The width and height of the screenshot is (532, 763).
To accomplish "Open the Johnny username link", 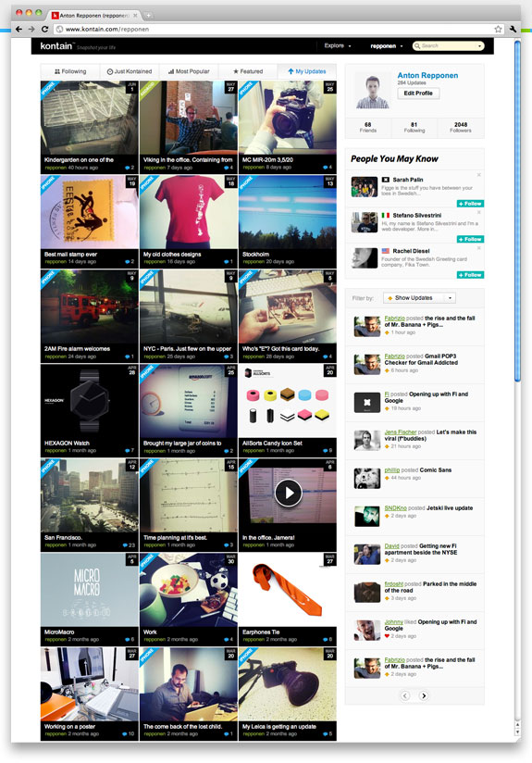I will 394,622.
